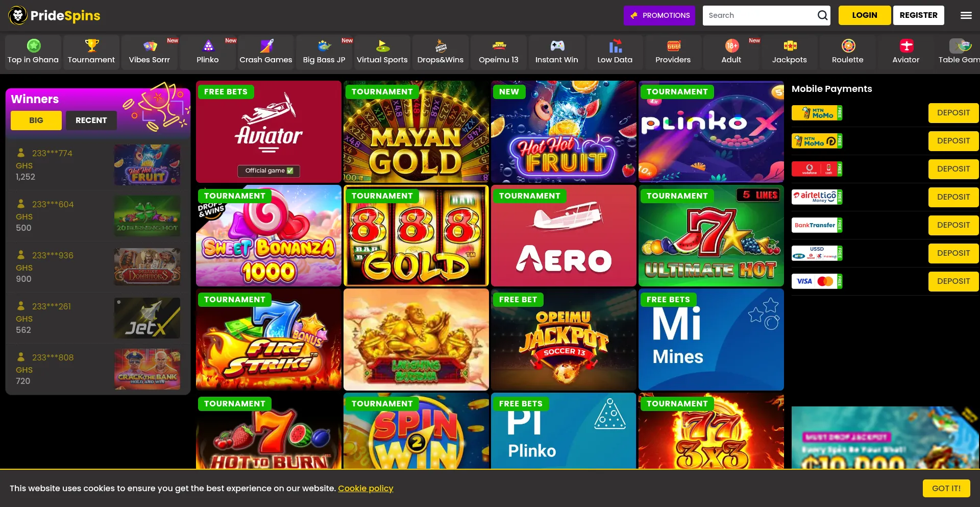Click the MTN MoMo payment logo

click(x=817, y=113)
